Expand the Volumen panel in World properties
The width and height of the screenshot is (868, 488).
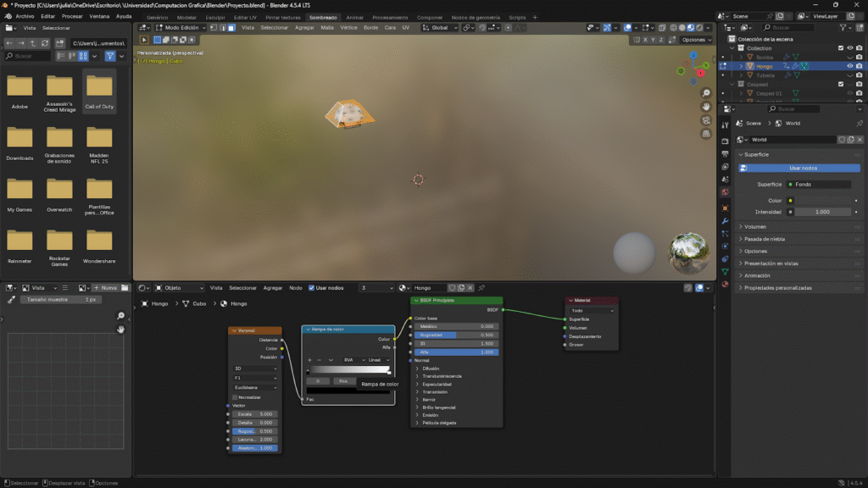tap(755, 227)
